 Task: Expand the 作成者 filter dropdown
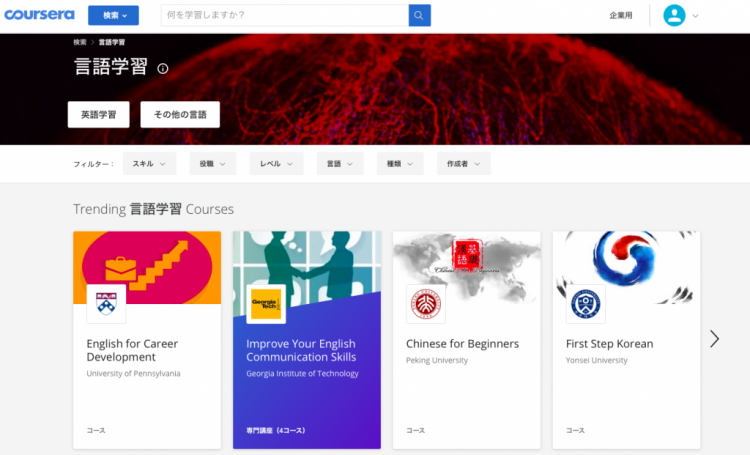click(x=463, y=164)
